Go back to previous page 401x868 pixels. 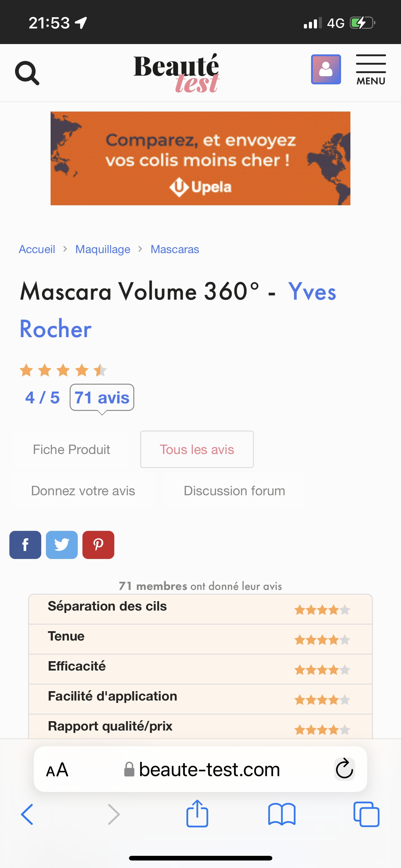(27, 814)
